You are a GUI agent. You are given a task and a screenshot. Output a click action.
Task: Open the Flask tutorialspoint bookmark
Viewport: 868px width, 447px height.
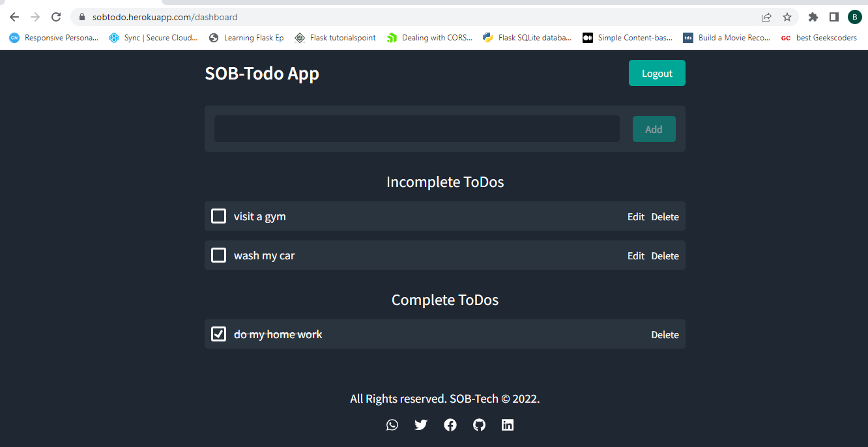[x=336, y=38]
